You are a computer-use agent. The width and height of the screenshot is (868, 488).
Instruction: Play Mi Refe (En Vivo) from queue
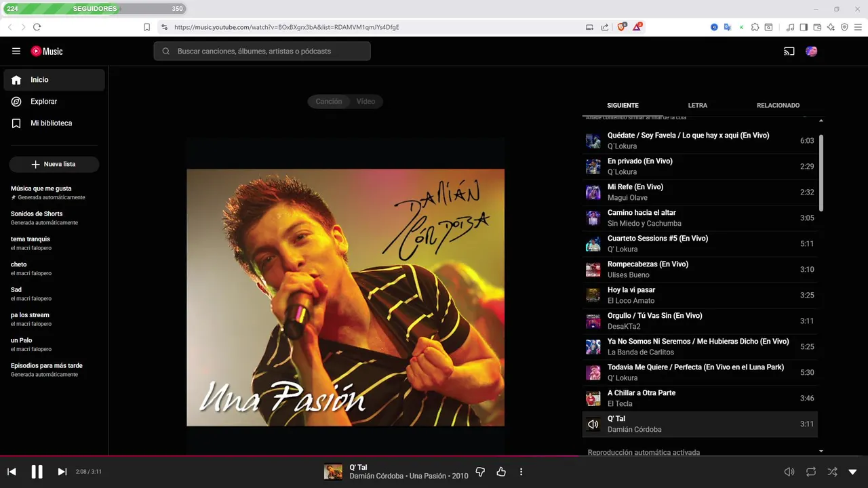(x=700, y=192)
